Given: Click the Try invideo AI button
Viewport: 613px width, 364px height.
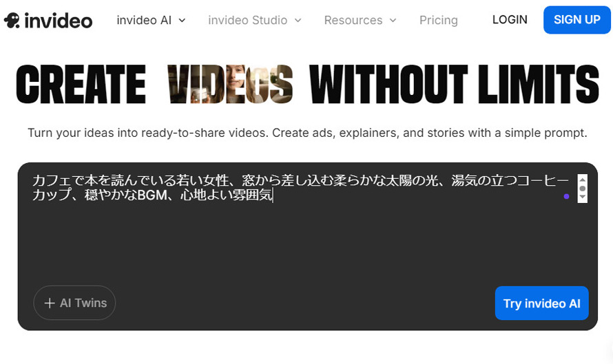Looking at the screenshot, I should point(541,303).
